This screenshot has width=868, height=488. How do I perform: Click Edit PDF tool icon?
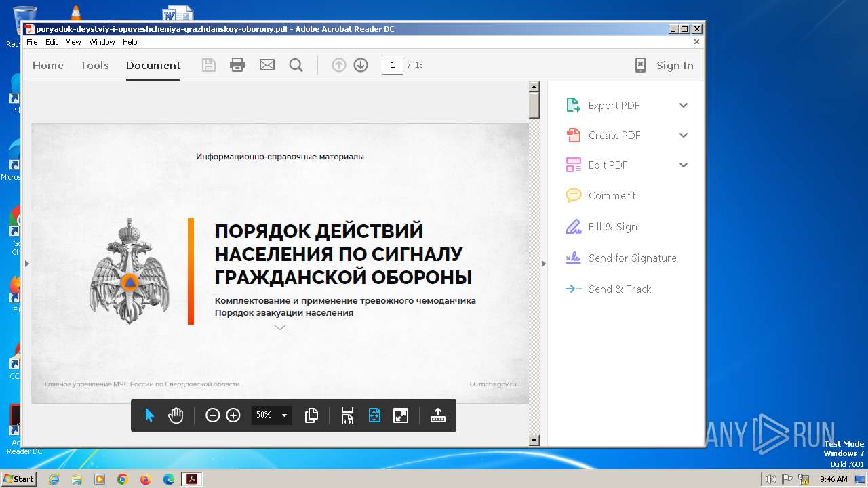pyautogui.click(x=574, y=165)
